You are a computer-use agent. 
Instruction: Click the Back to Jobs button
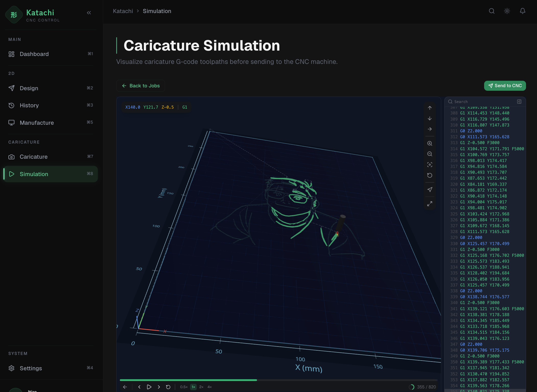pyautogui.click(x=141, y=86)
